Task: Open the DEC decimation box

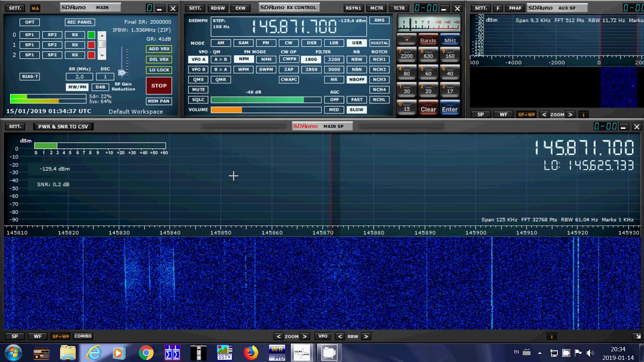Action: pyautogui.click(x=105, y=77)
